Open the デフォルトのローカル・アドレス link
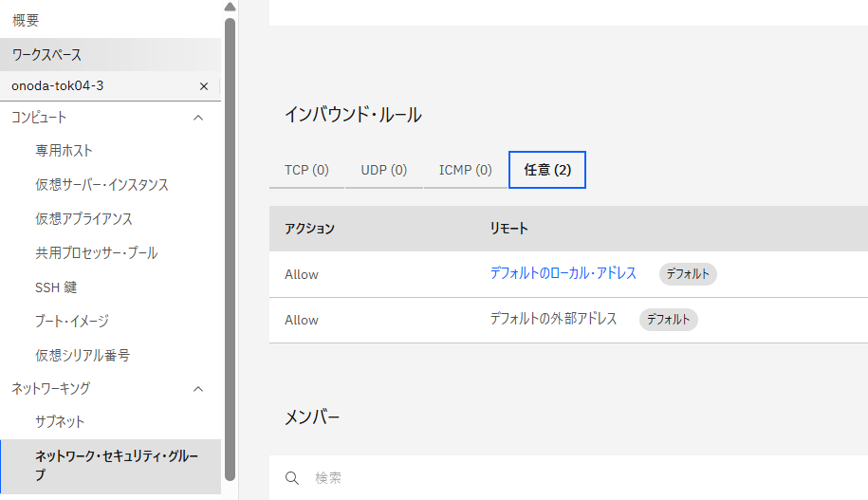 [x=563, y=273]
